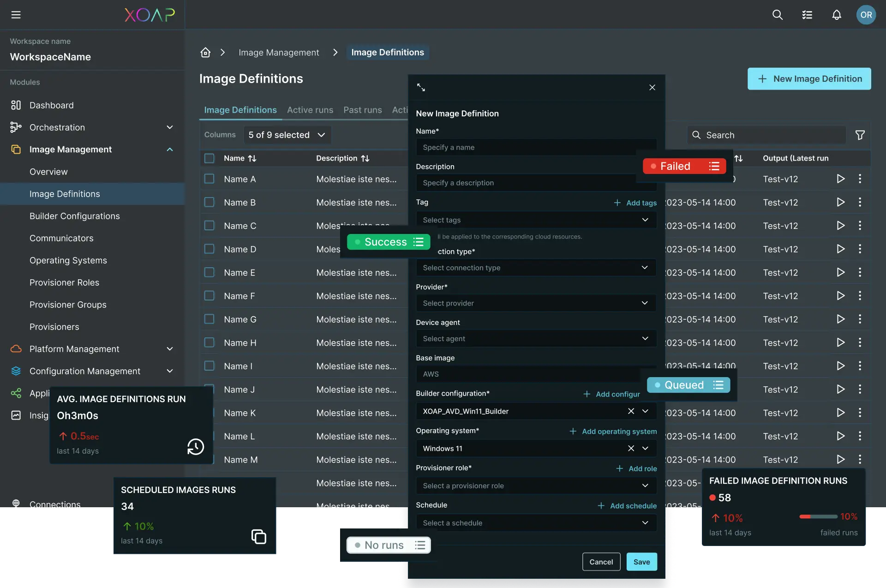Check the Name B row checkbox
Image resolution: width=886 pixels, height=588 pixels.
(209, 202)
